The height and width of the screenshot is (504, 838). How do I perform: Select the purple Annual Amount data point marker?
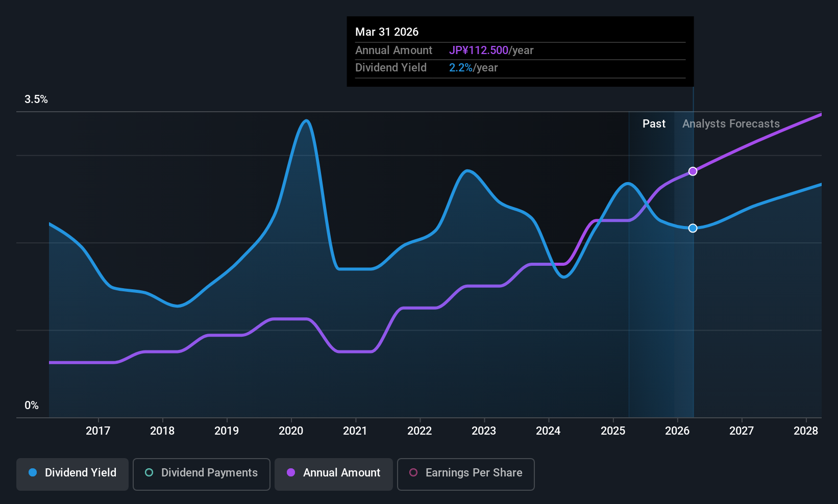693,171
